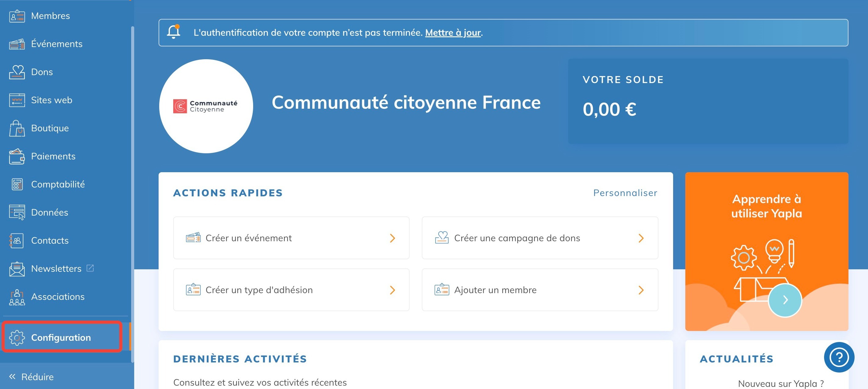Open the Membres menu item
This screenshot has height=389, width=868.
(50, 16)
